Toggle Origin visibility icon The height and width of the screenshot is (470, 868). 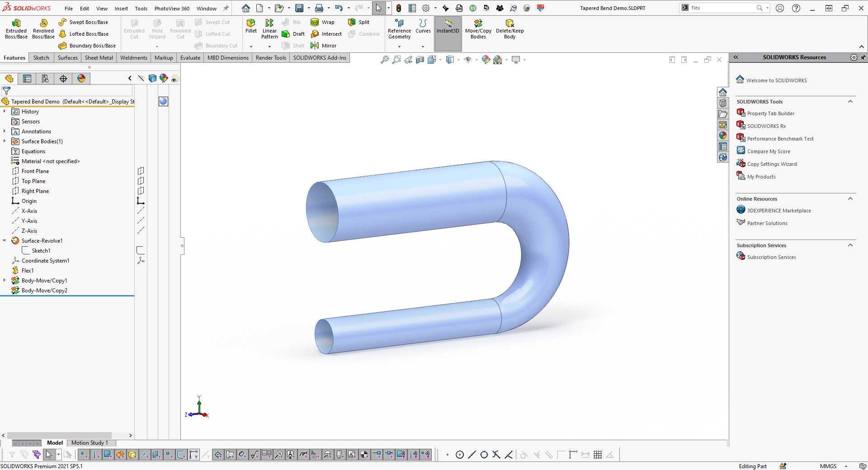pos(141,201)
